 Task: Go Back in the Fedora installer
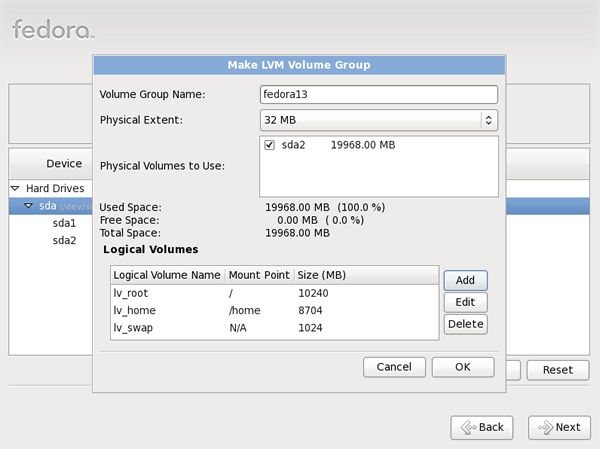(x=482, y=427)
